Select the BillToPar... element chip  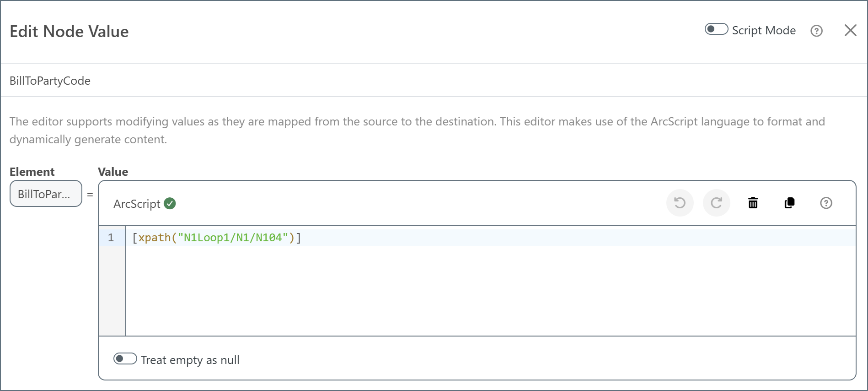pyautogui.click(x=46, y=194)
